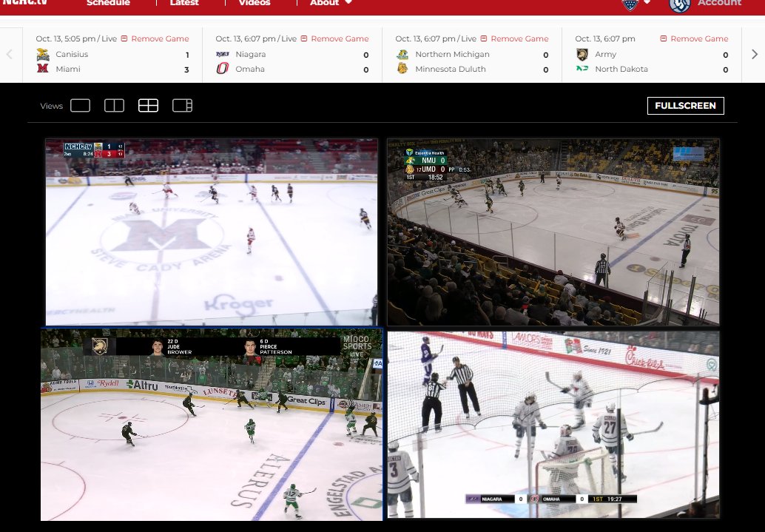The width and height of the screenshot is (765, 532).
Task: Expand the About dropdown menu
Action: [331, 3]
